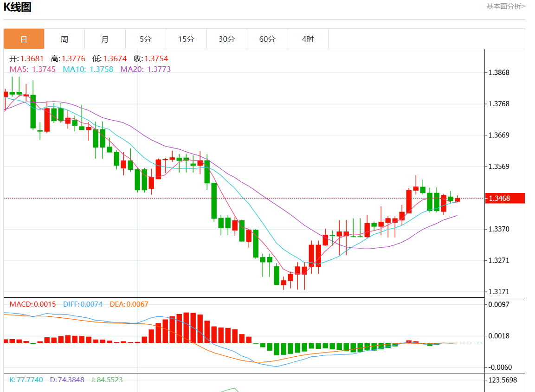This screenshot has height=392, width=535.
Task: Click the 1.3868 price axis label
Action: click(499, 73)
